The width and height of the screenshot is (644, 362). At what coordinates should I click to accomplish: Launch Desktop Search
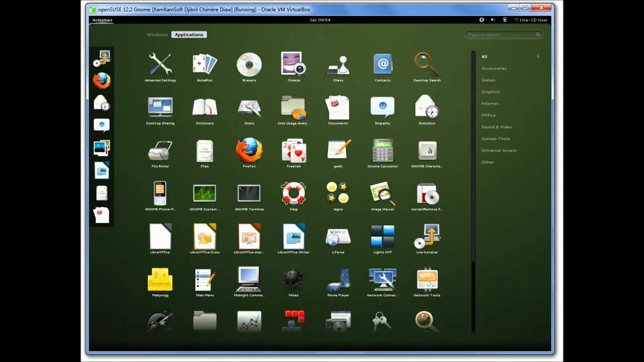click(x=427, y=67)
